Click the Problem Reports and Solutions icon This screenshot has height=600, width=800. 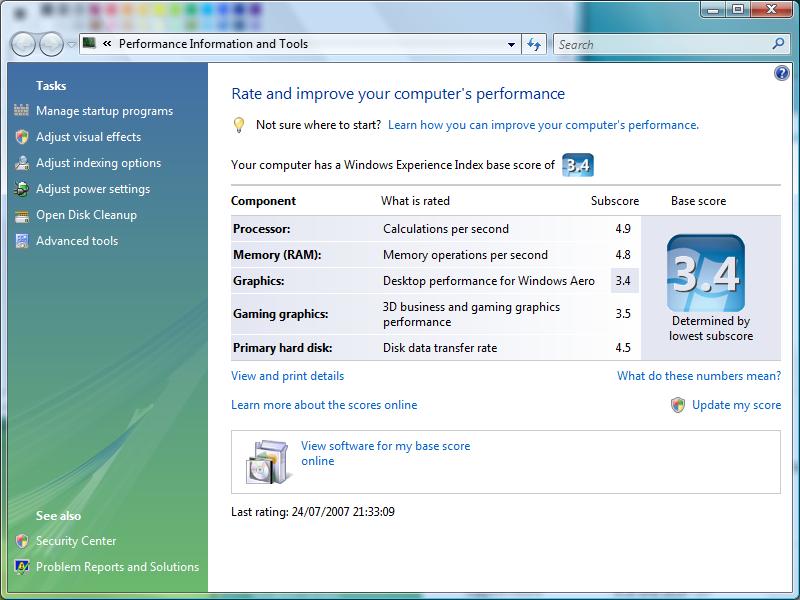pos(22,567)
